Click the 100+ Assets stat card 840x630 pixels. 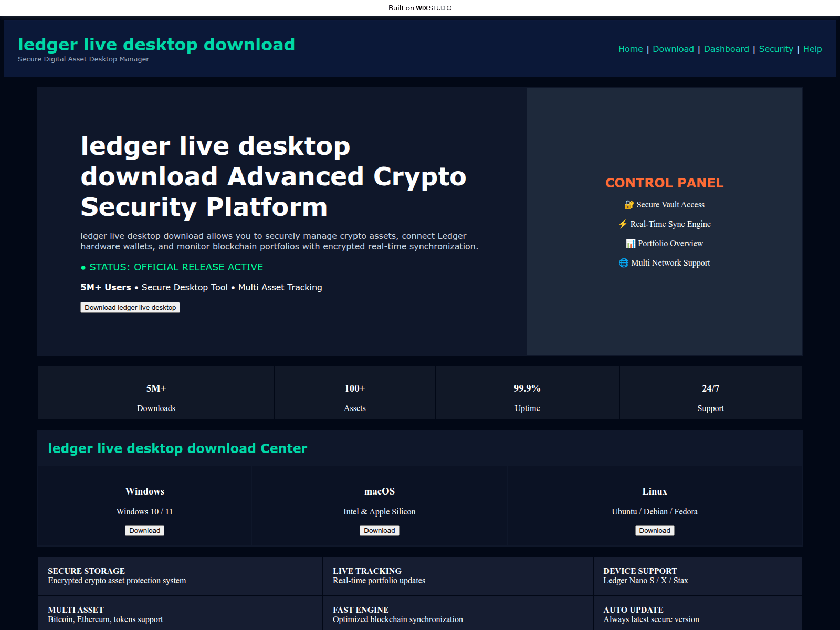[x=355, y=393]
